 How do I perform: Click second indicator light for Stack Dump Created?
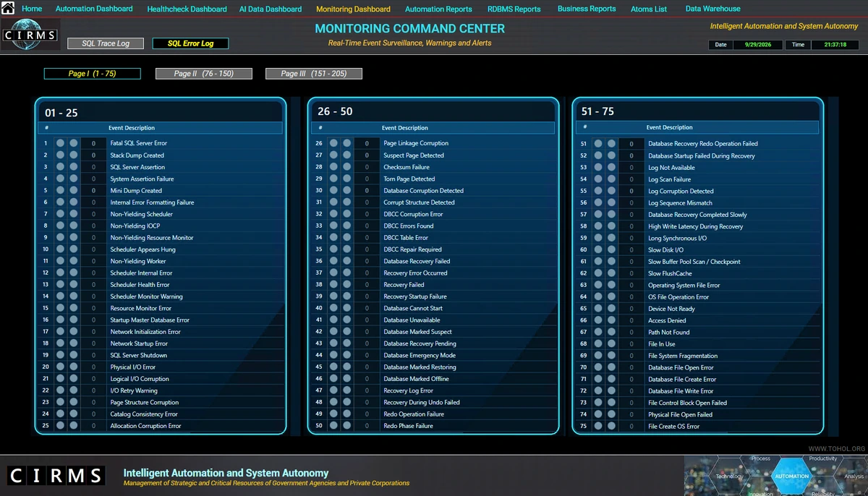coord(73,155)
